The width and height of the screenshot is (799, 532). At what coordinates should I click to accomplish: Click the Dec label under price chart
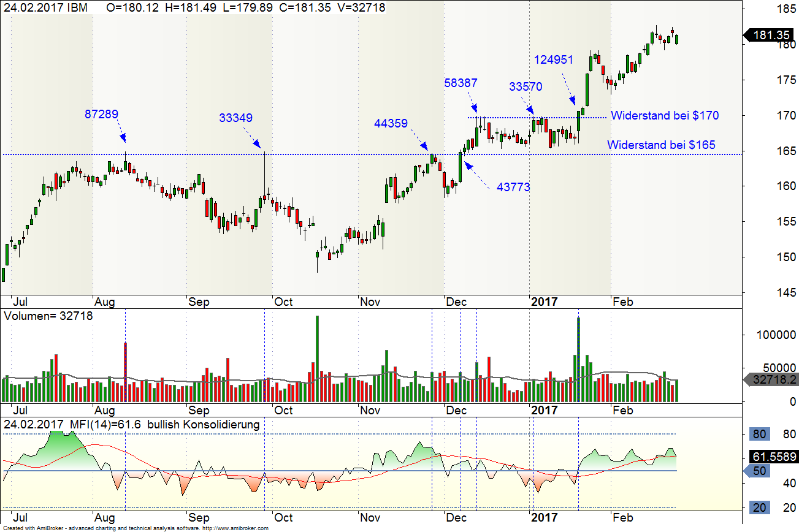pos(456,302)
